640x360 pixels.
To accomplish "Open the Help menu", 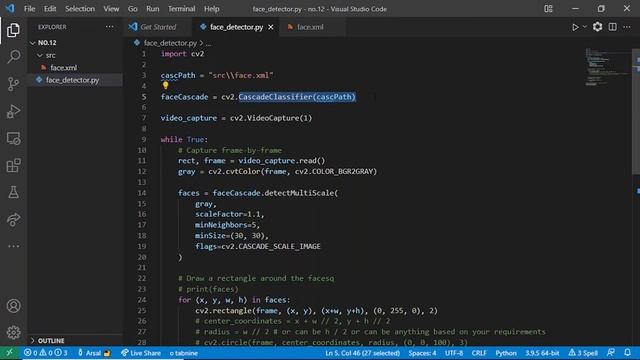I will click(x=211, y=9).
